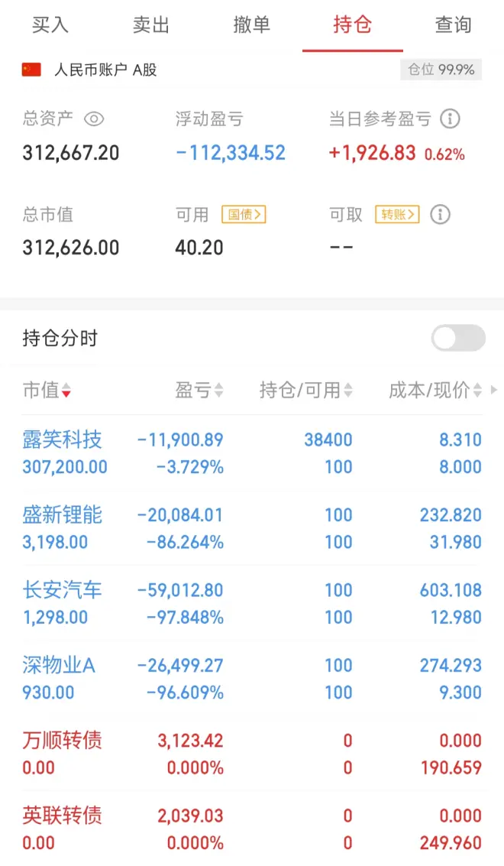Switch to the 卖出 tab

(x=151, y=25)
